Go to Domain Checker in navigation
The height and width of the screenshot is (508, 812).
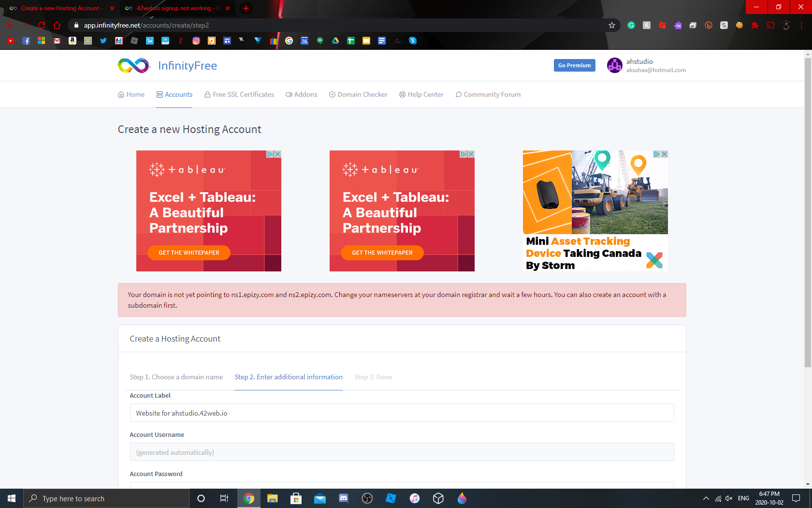coord(358,94)
